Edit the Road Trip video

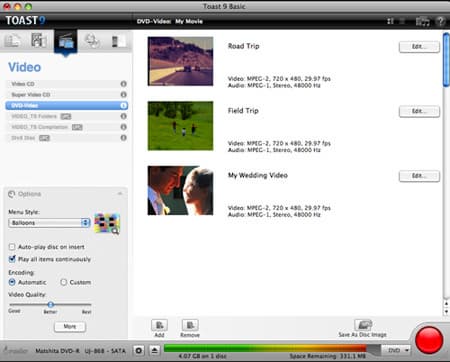419,47
